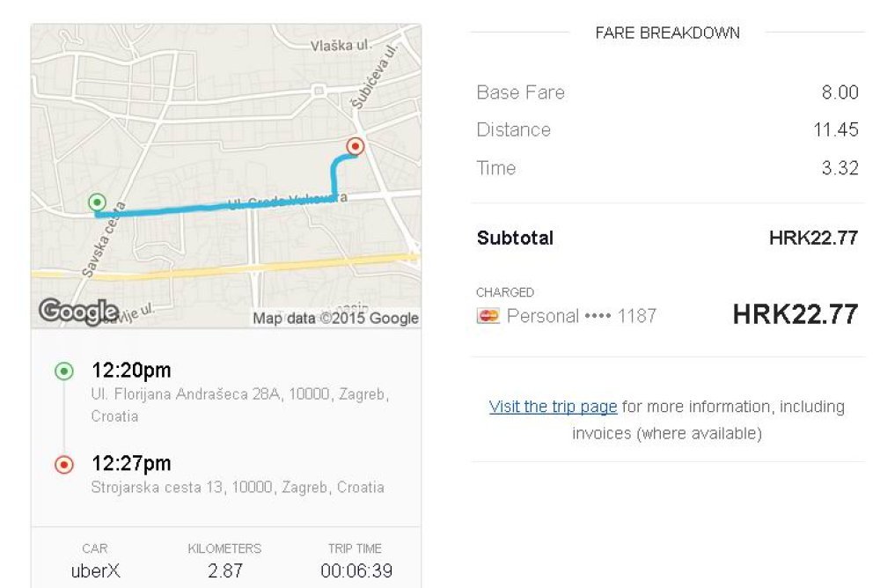Click the Map data ©2015 Google text
The image size is (880, 588).
pyautogui.click(x=335, y=319)
